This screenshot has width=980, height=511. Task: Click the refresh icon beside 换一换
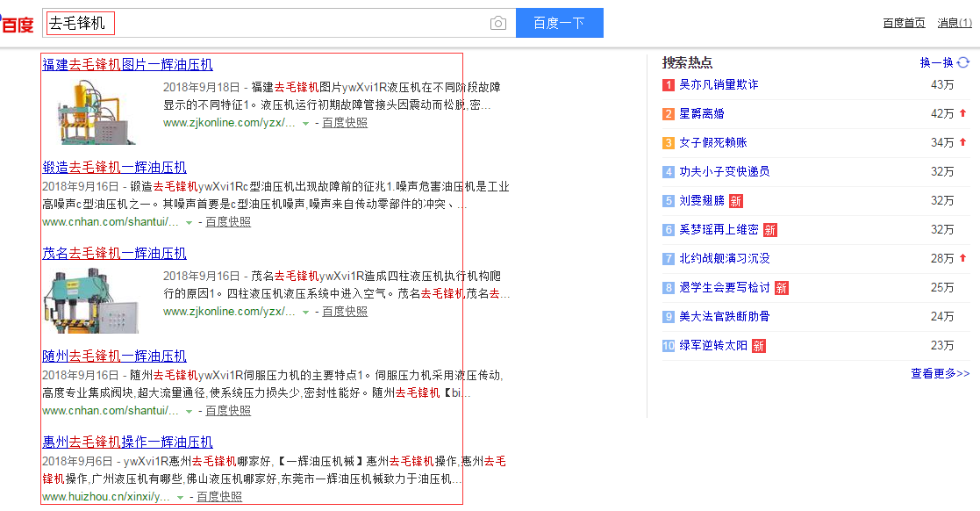[963, 62]
